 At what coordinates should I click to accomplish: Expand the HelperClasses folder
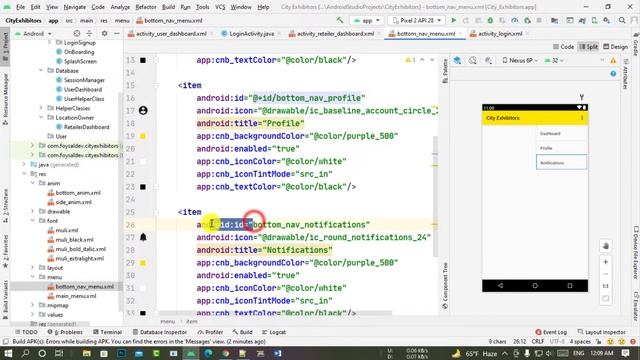tap(41, 108)
